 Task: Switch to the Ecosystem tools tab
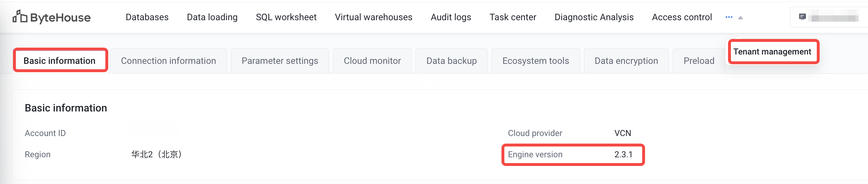(536, 61)
